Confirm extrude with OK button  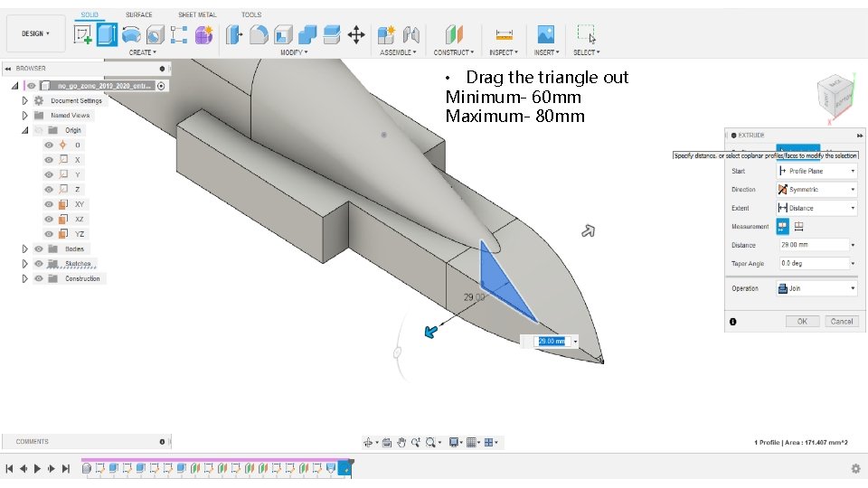pos(802,322)
